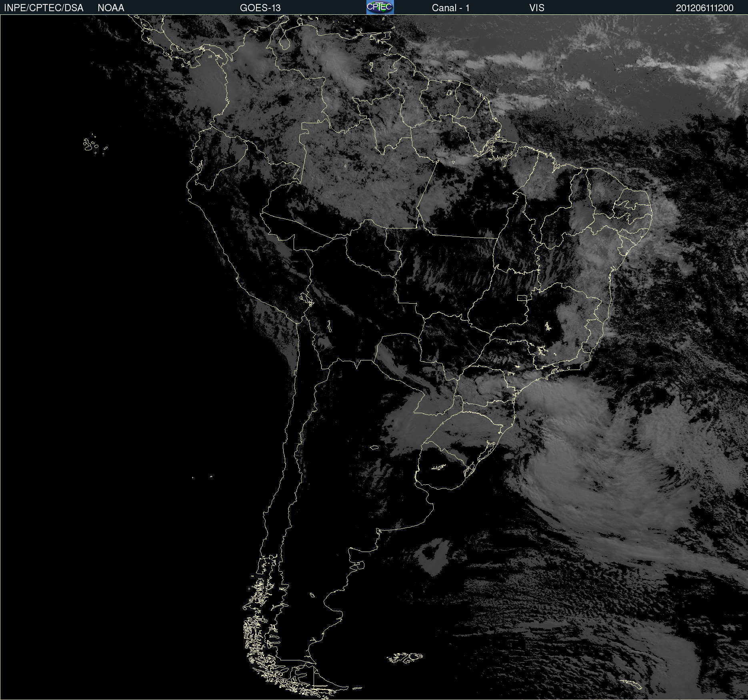Click the 201206111200 timestamp
The width and height of the screenshot is (748, 700).
pos(704,8)
